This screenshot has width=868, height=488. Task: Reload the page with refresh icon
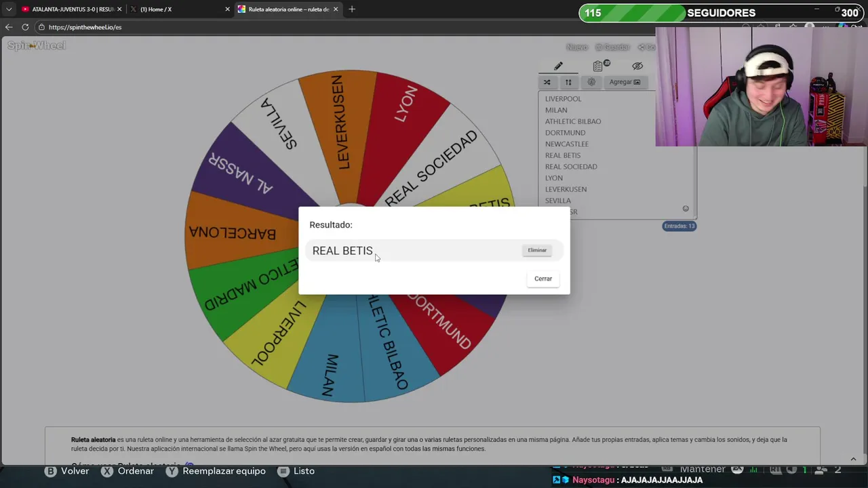click(25, 27)
